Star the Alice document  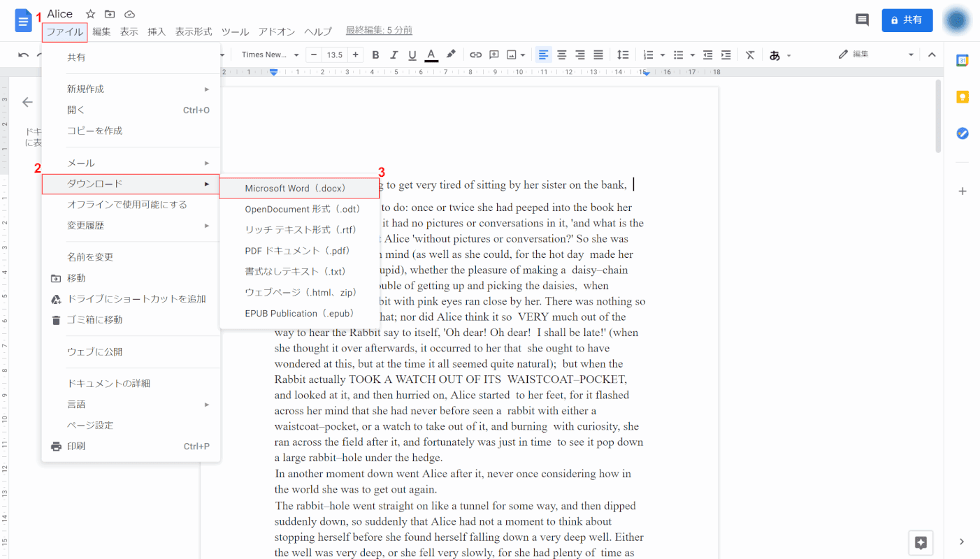pos(91,14)
